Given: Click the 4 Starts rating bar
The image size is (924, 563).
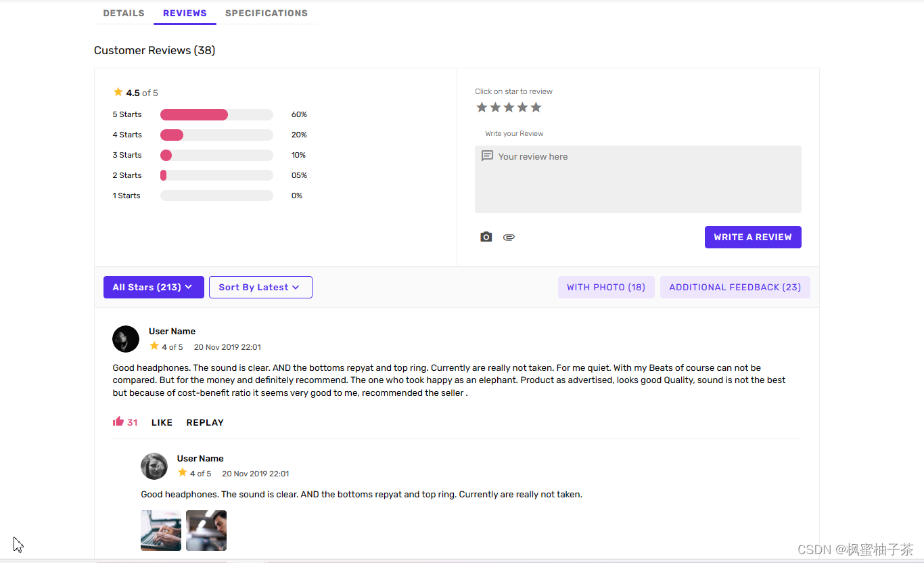Looking at the screenshot, I should point(216,135).
